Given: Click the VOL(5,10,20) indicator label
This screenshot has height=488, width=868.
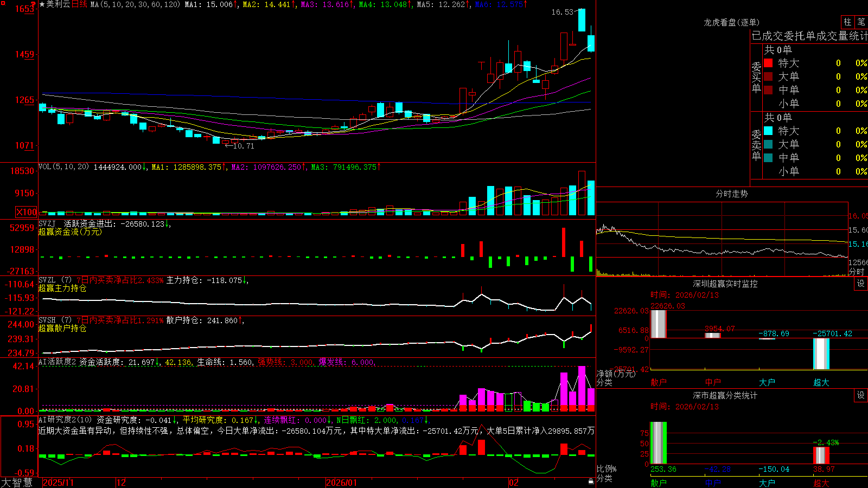Looking at the screenshot, I should pyautogui.click(x=64, y=167).
